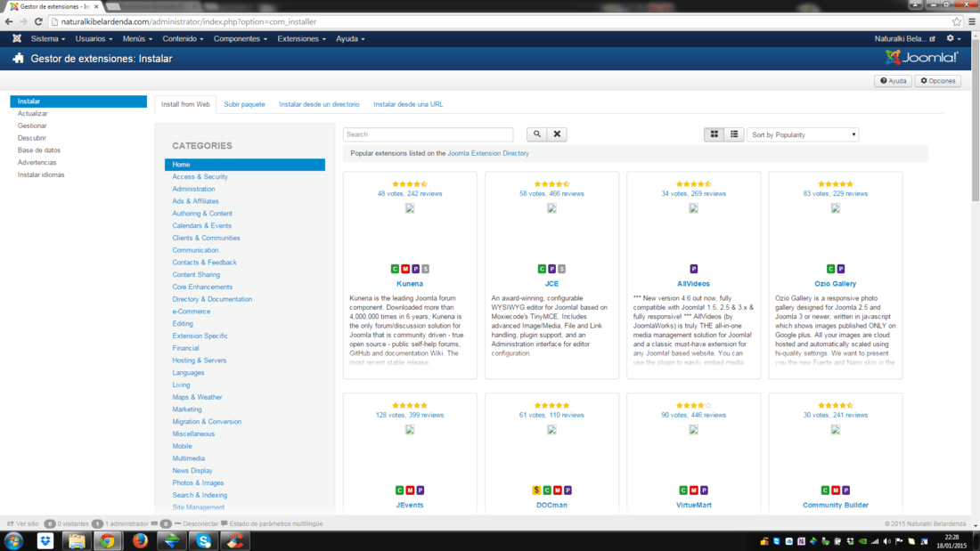Open the Chrome hamburger menu
The width and height of the screenshot is (980, 551).
(972, 22)
